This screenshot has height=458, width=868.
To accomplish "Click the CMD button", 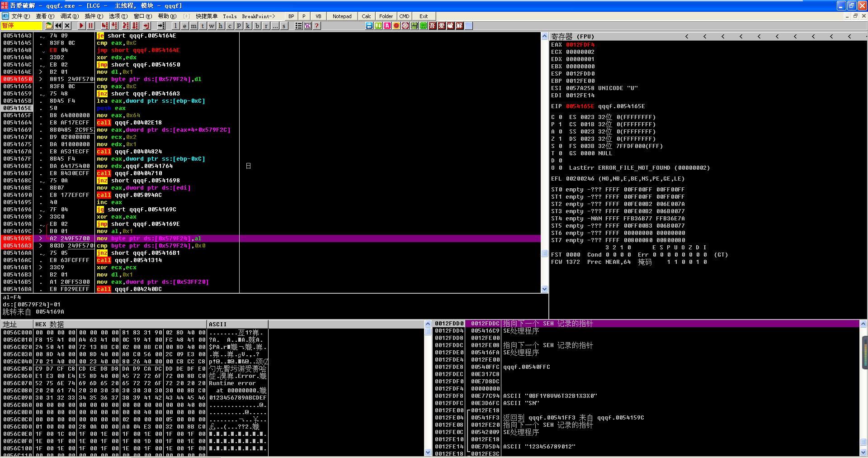I will tap(404, 16).
